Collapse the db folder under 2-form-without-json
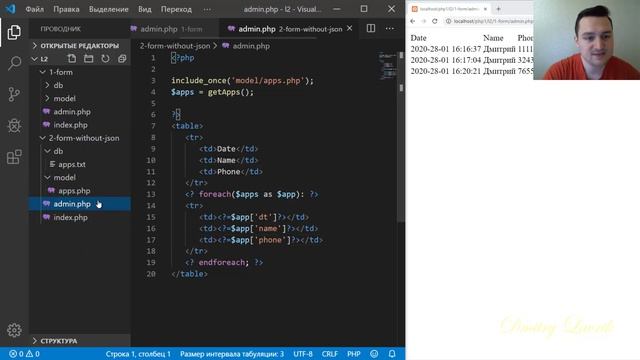Viewport: 640px width, 360px height. tap(58, 151)
